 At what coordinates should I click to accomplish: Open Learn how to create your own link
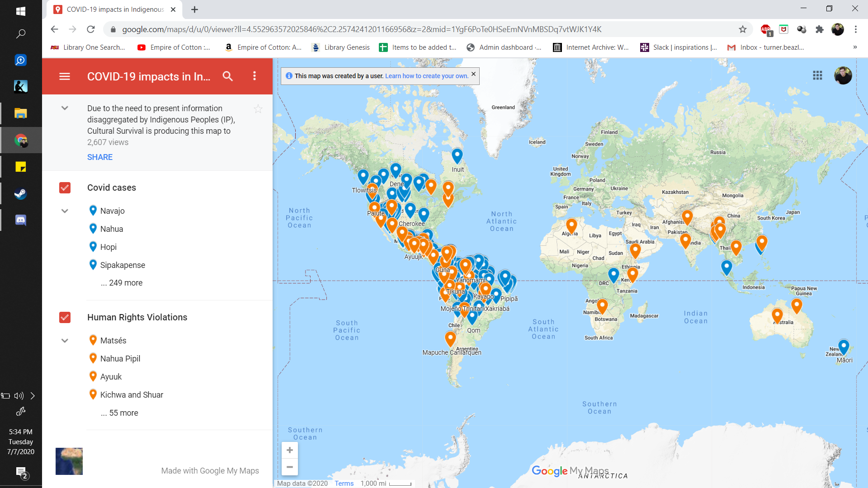(x=426, y=76)
